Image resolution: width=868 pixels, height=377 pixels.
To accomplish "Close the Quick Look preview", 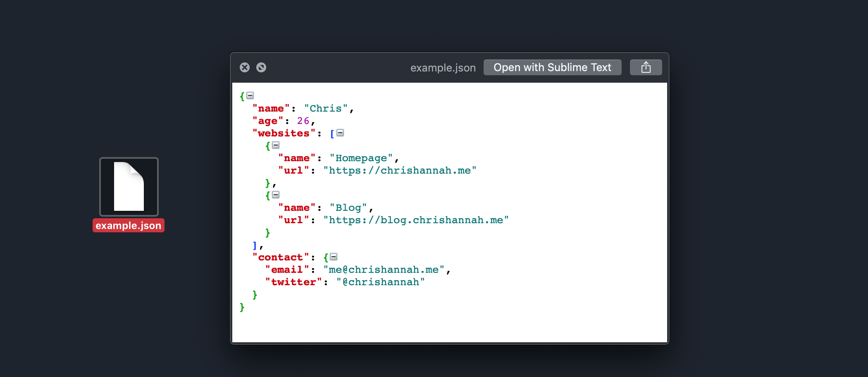I will click(245, 67).
